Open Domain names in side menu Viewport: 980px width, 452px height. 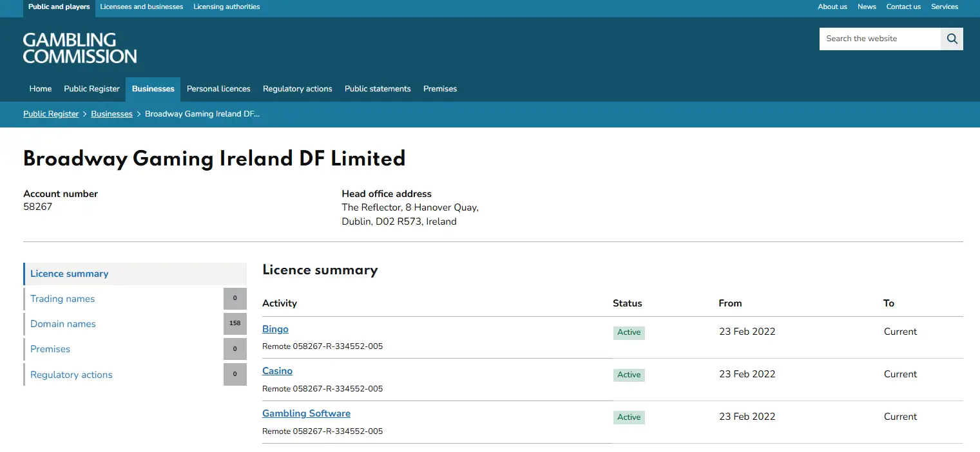(x=63, y=324)
